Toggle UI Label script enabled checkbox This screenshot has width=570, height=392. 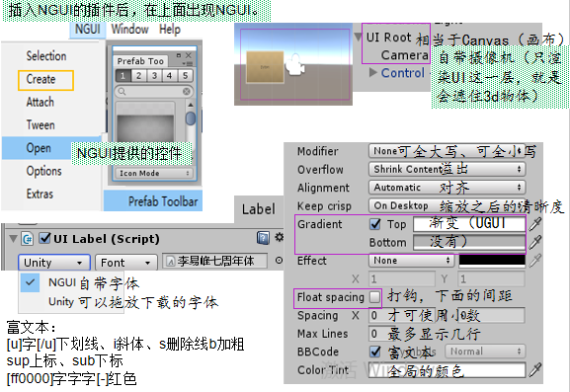point(44,238)
